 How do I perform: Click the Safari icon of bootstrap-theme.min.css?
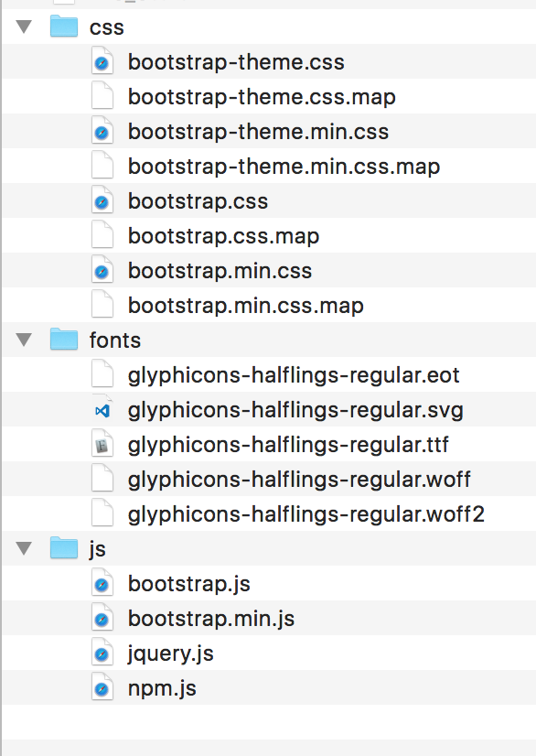point(102,131)
